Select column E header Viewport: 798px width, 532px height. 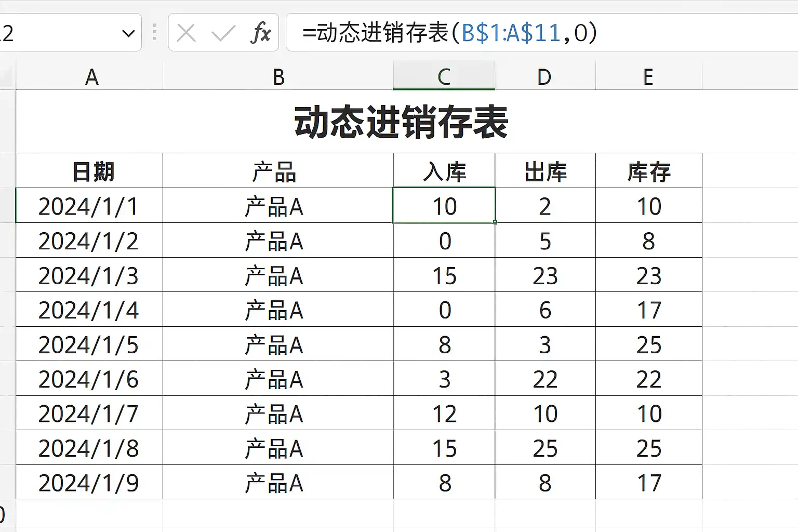click(x=648, y=77)
